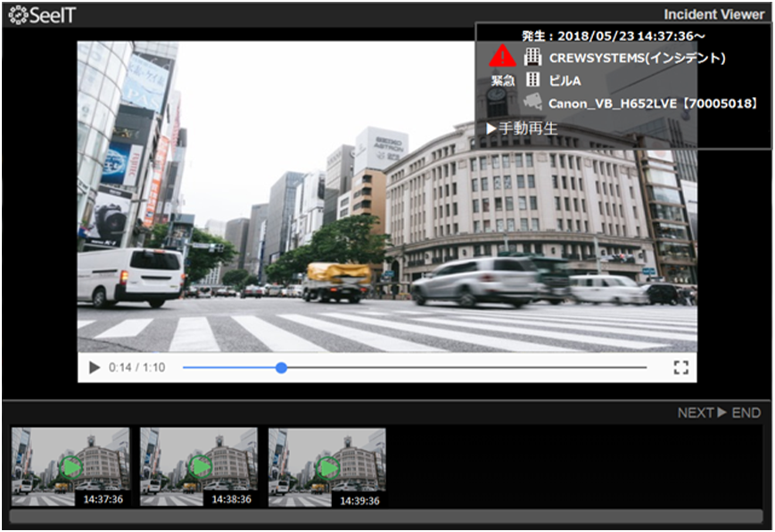Click the camera icon beside Canon_VB_H652LVE
Viewport: 775px width, 532px height.
point(532,102)
